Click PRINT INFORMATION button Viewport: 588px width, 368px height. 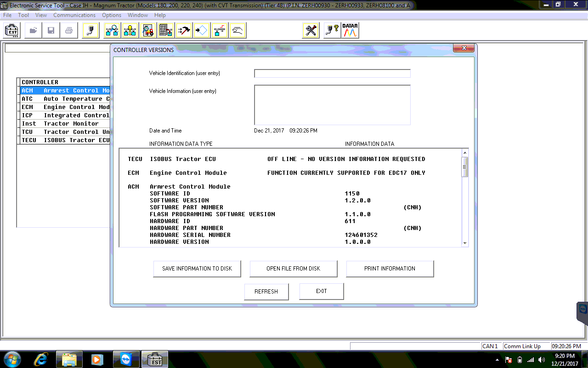tap(390, 269)
